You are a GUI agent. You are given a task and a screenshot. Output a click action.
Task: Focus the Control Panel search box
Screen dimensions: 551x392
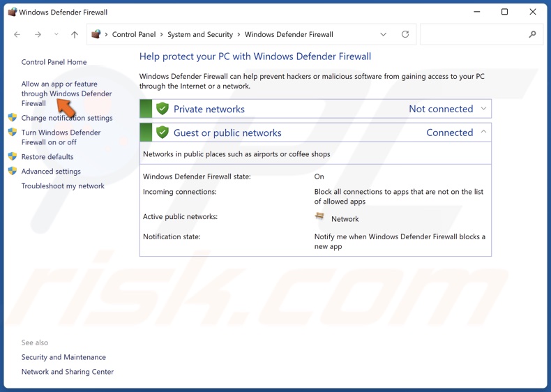[x=481, y=34]
